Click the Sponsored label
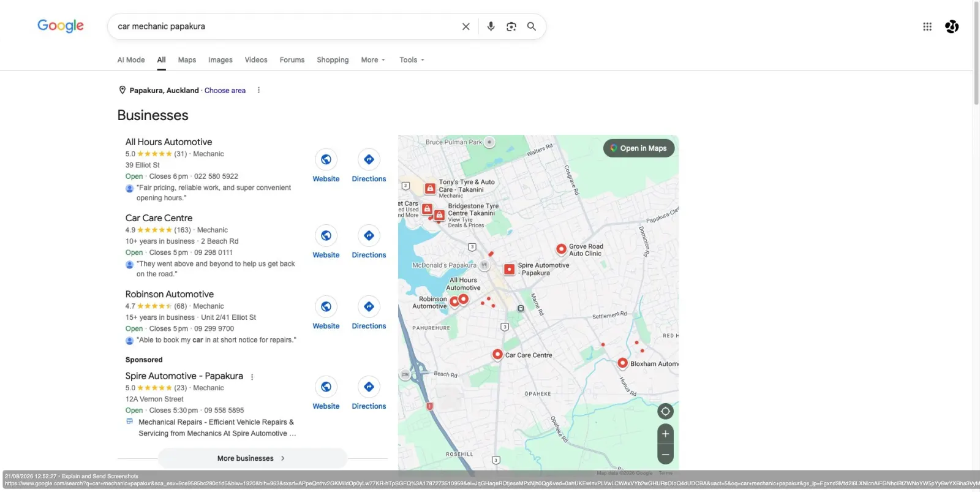 click(x=144, y=360)
